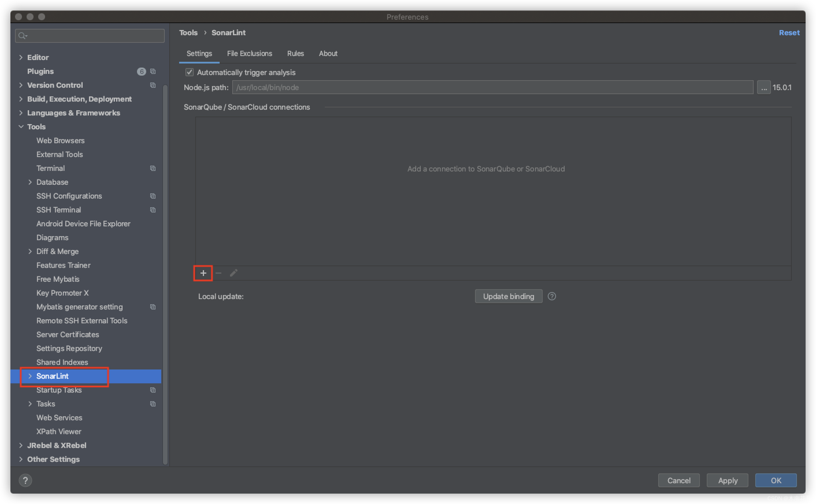816x504 pixels.
Task: Click into the Node.js path field
Action: tap(492, 88)
